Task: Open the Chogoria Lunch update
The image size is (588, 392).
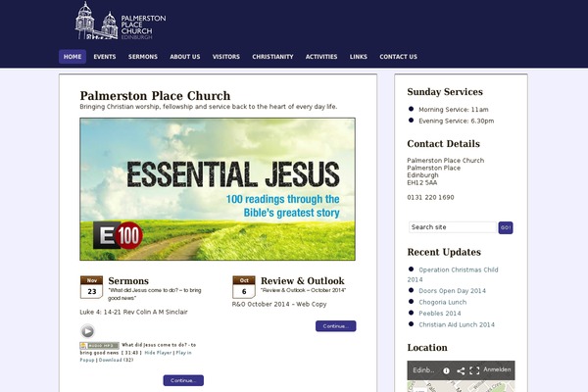Action: pyautogui.click(x=443, y=302)
